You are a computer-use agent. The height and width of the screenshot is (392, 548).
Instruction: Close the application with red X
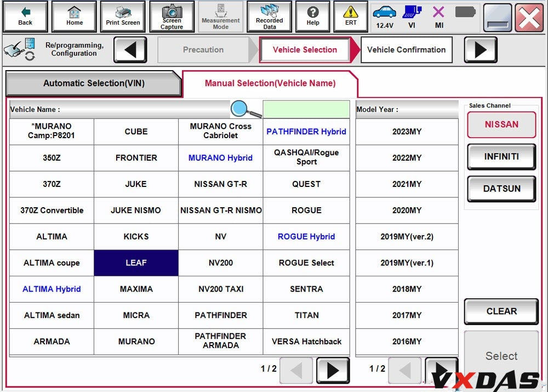(529, 16)
